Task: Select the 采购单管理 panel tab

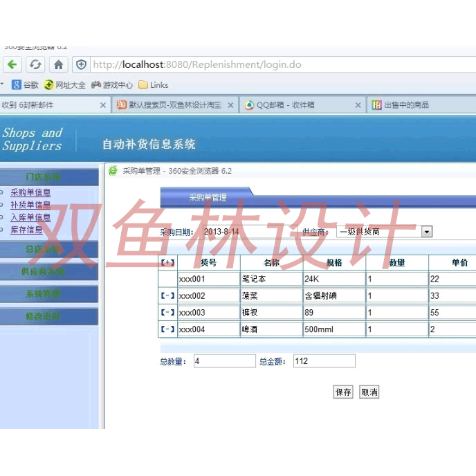Action: tap(208, 198)
